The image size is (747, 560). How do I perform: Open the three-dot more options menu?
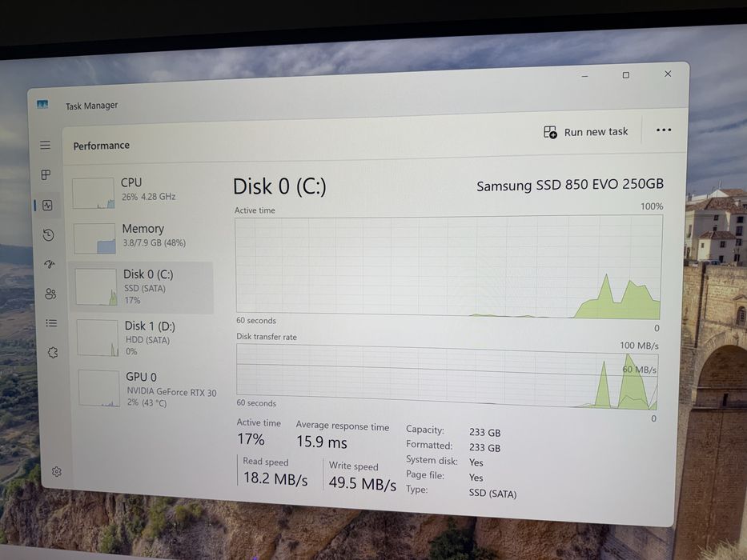click(664, 130)
